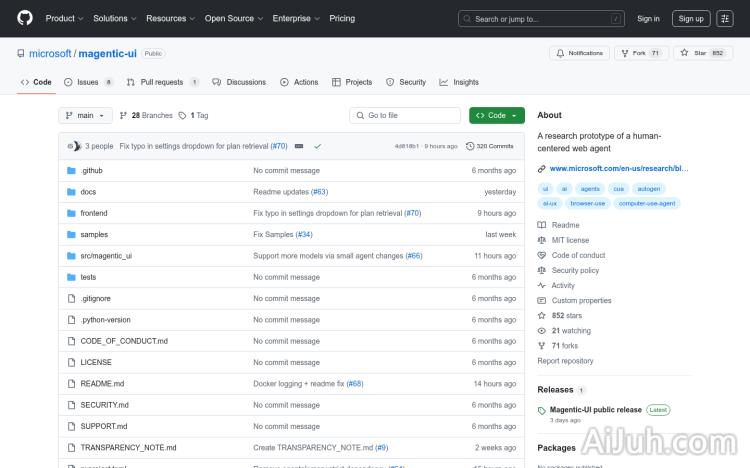Click the samples folder icon
750x468 pixels.
pyautogui.click(x=71, y=234)
